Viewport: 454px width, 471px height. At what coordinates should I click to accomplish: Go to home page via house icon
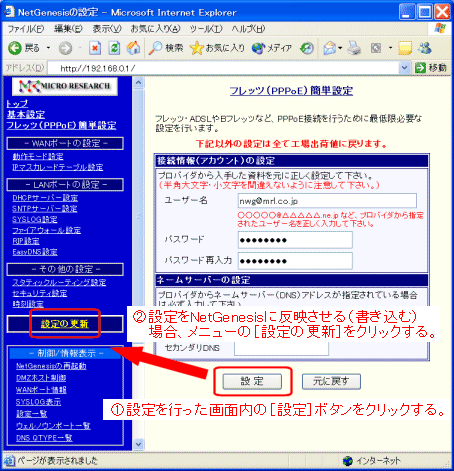[133, 48]
